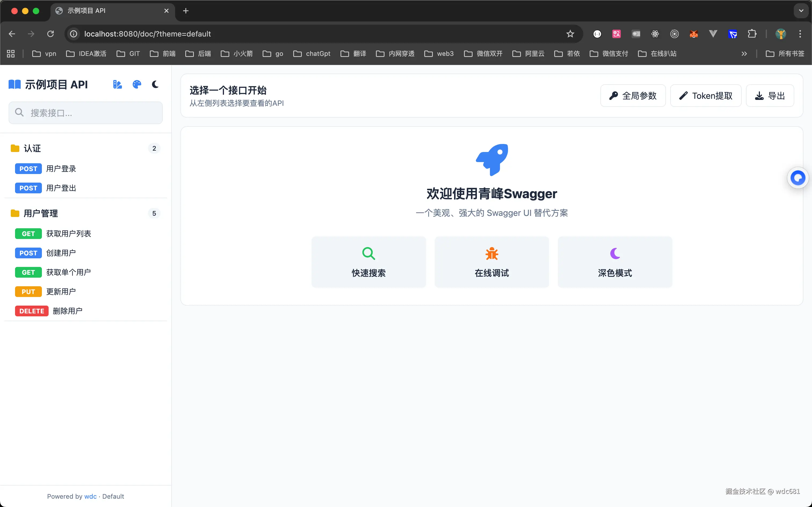The image size is (812, 507).
Task: Click the browser extensions puzzle icon
Action: 753,34
